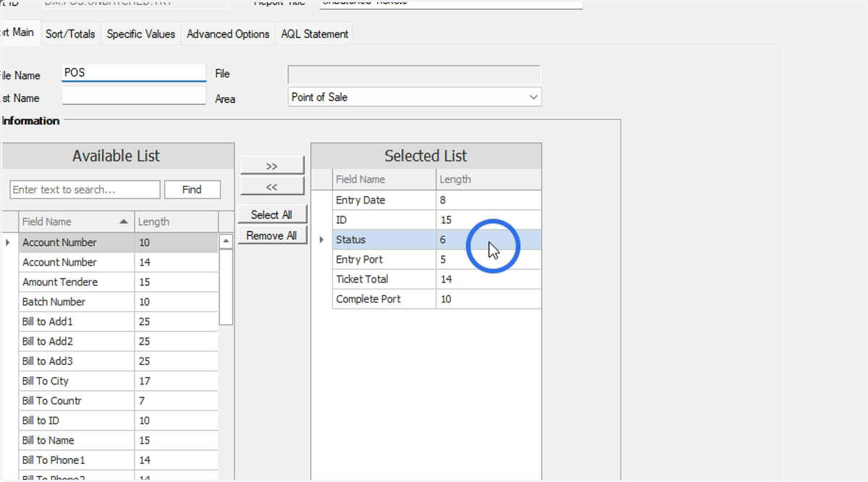Switch to the Sort/Totals tab
Image resolution: width=868 pixels, height=482 pixels.
70,34
